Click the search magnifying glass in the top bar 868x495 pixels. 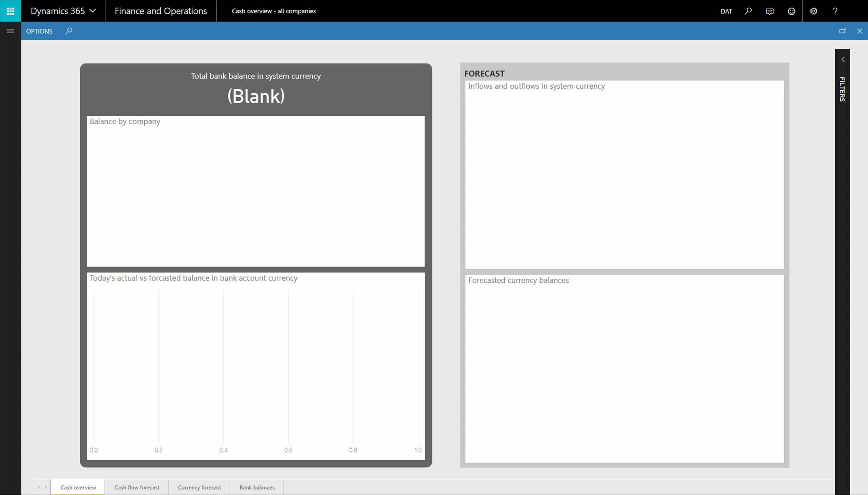pos(748,11)
